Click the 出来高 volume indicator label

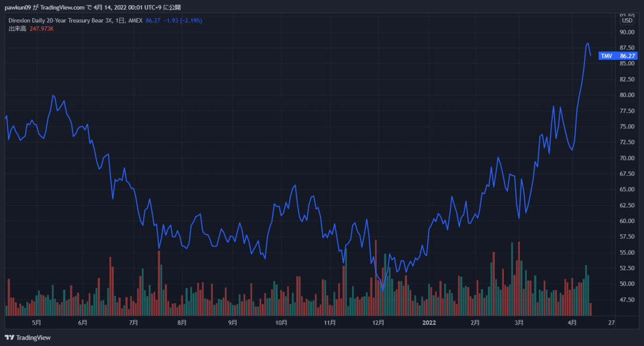pyautogui.click(x=17, y=28)
